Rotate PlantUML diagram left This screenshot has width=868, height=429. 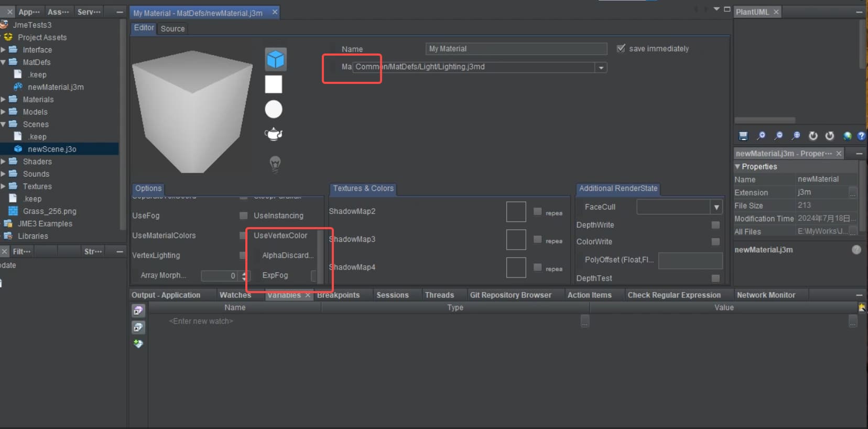point(813,136)
